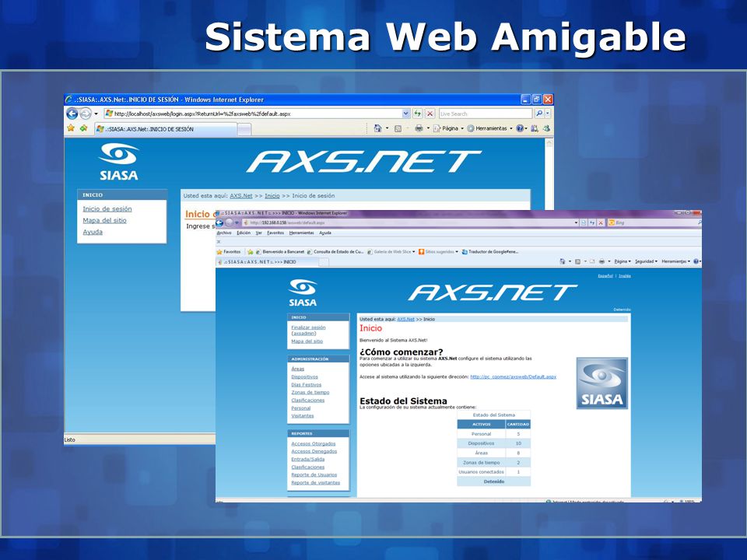The image size is (747, 560).
Task: Click the red Stop icon in login window
Action: [430, 114]
